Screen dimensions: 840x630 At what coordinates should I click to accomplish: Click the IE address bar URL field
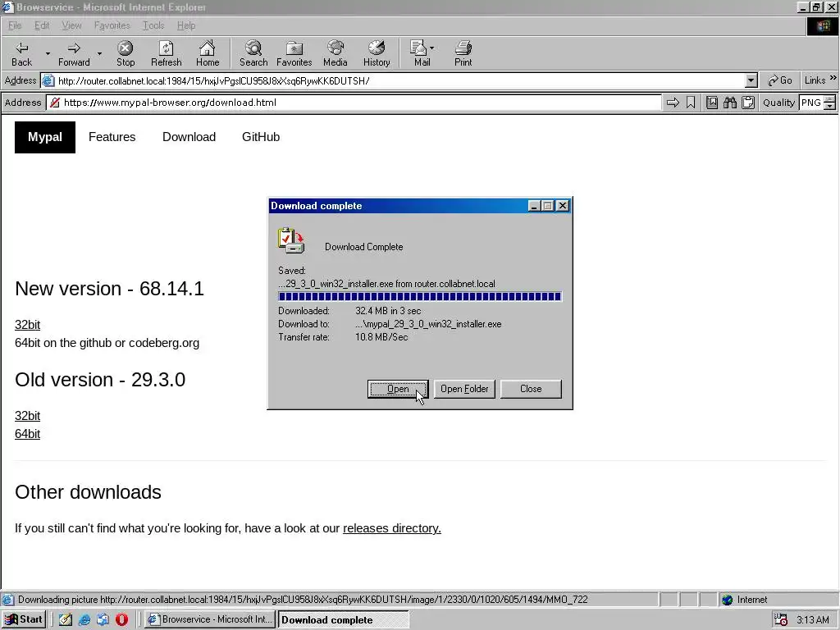(393, 80)
